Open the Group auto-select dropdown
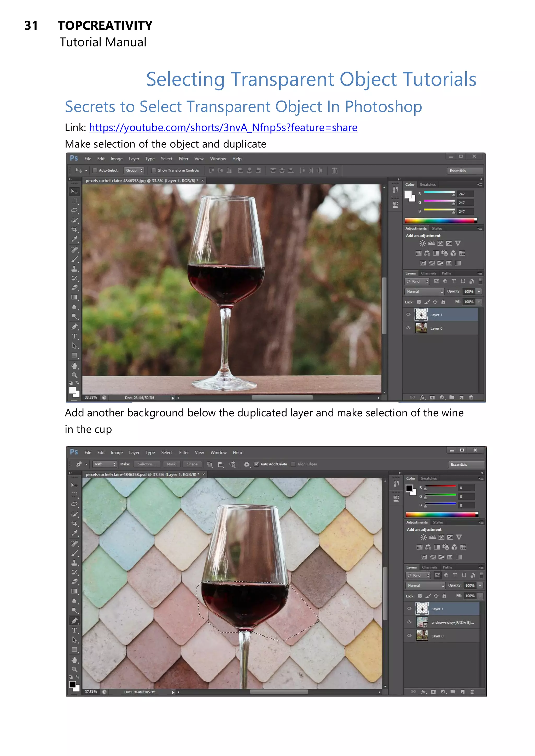This screenshot has width=535, height=756. pyautogui.click(x=134, y=170)
